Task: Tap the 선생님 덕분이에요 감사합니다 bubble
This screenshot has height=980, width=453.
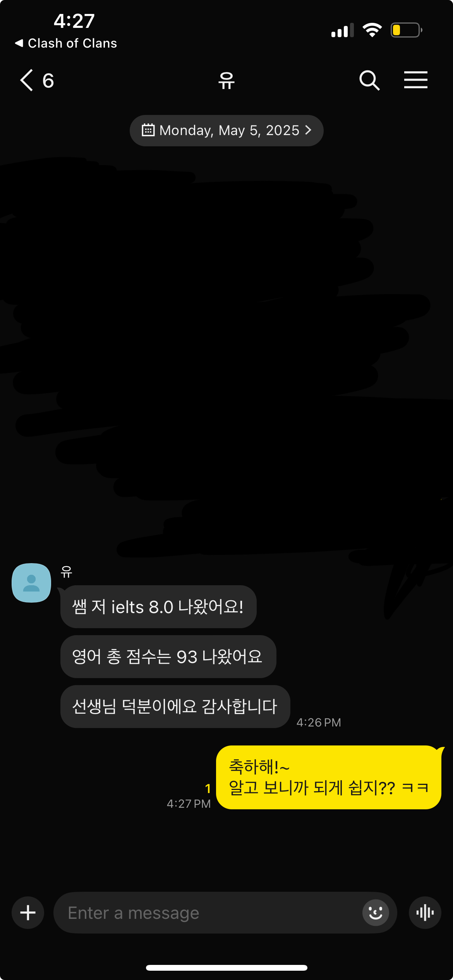Action: (x=175, y=706)
